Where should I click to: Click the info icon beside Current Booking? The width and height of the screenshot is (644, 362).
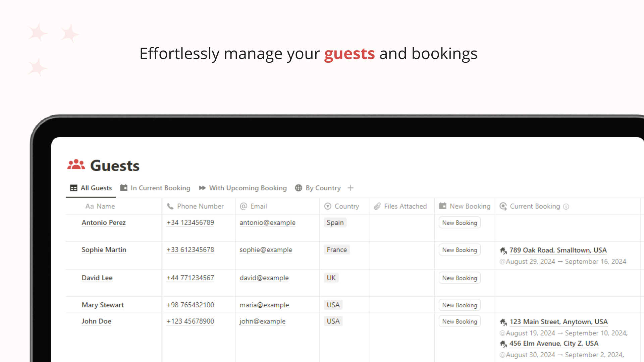pos(566,206)
